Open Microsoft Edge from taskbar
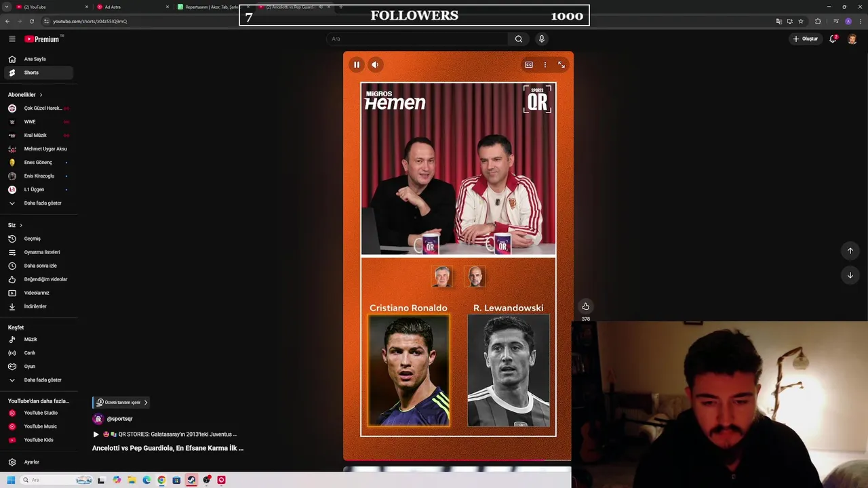 tap(146, 480)
